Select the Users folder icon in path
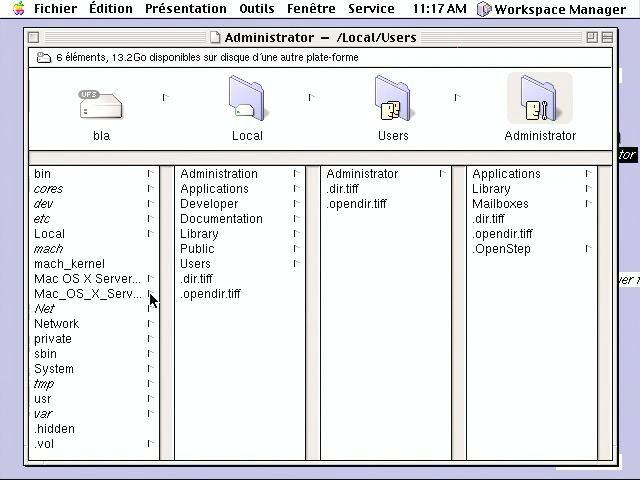 [393, 98]
